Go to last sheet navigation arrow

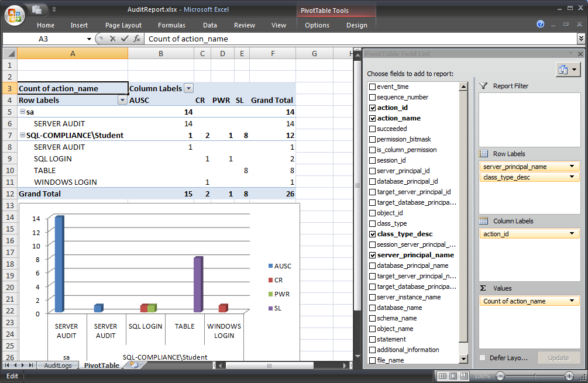(x=31, y=365)
